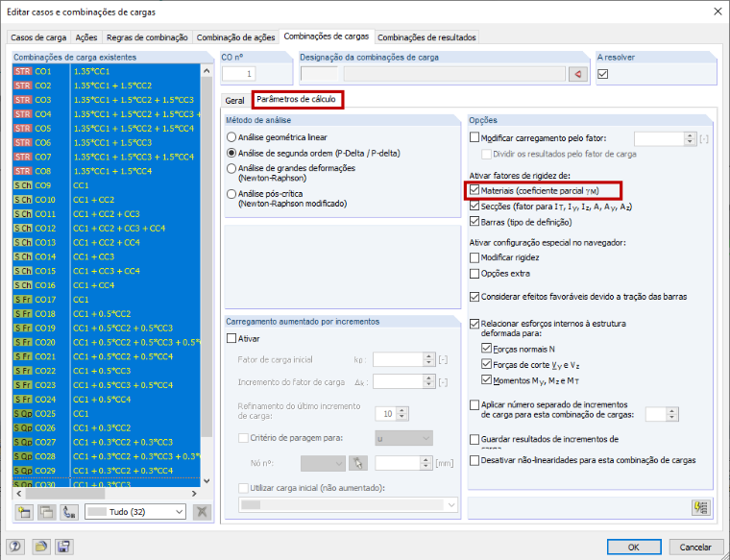Check Ativar under Carregamento aumentado
The width and height of the screenshot is (730, 560).
231,338
